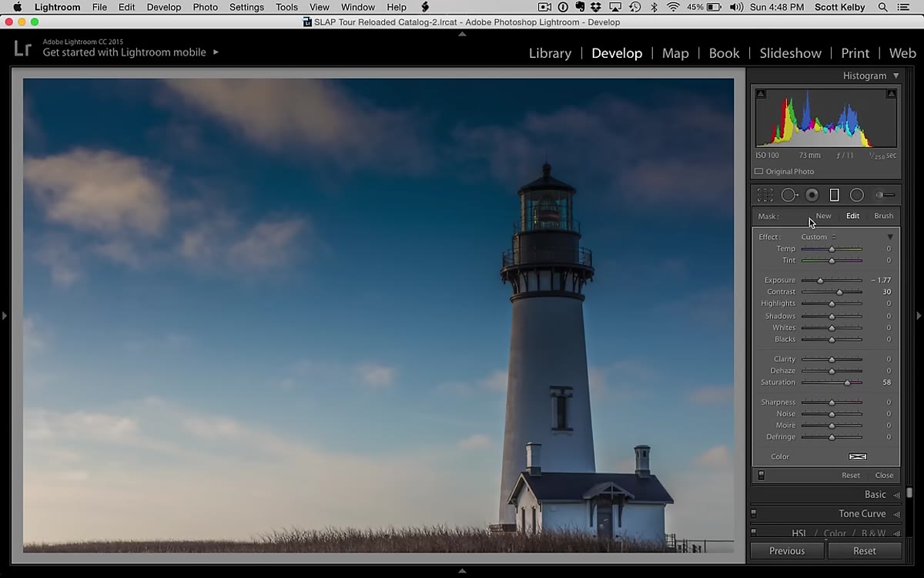Toggle the graduated filter panel on/off switch
The image size is (924, 578).
click(x=761, y=475)
